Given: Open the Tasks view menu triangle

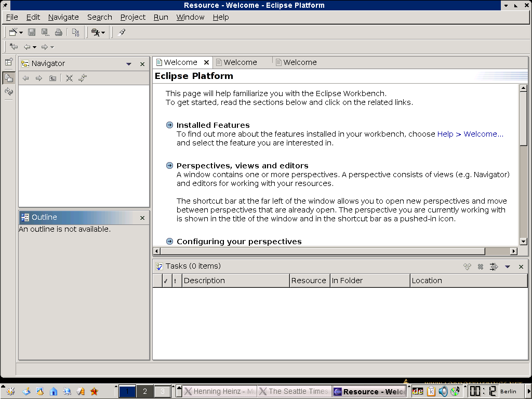Looking at the screenshot, I should (508, 267).
